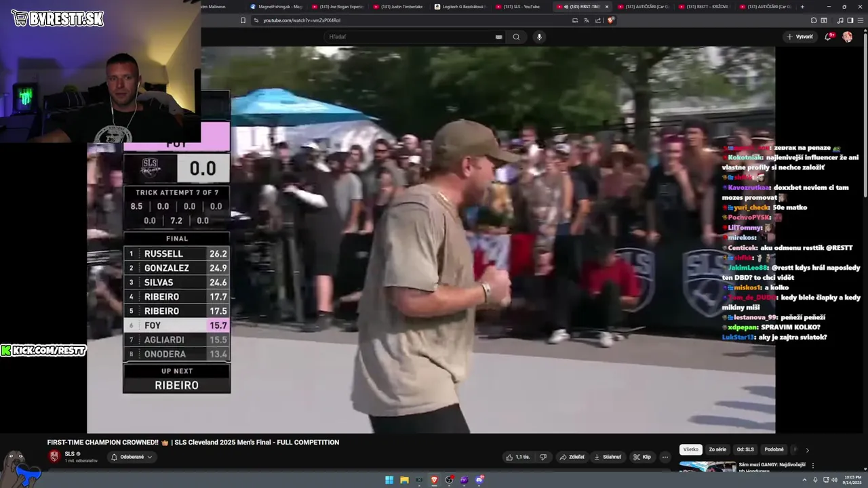The height and width of the screenshot is (488, 868).
Task: Open the SLS channel avatar
Action: (54, 456)
